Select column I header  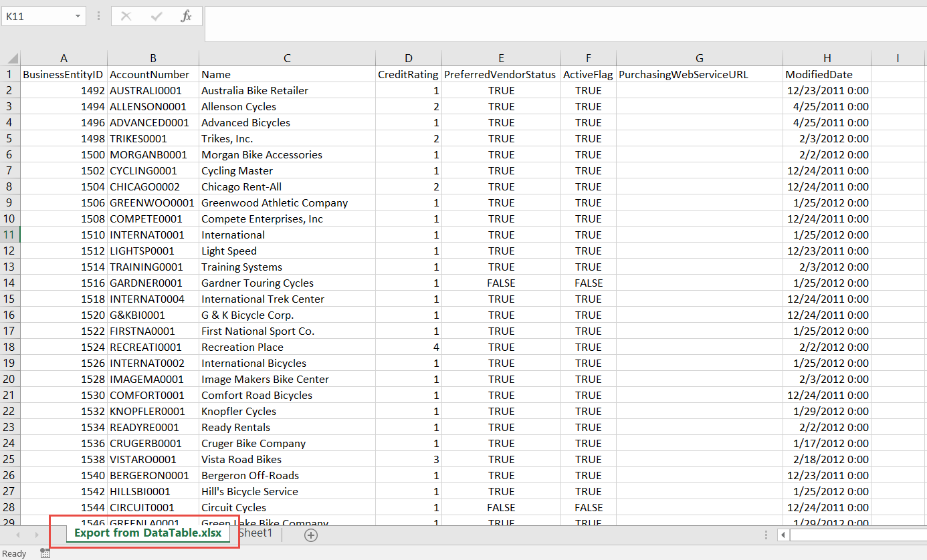point(898,58)
